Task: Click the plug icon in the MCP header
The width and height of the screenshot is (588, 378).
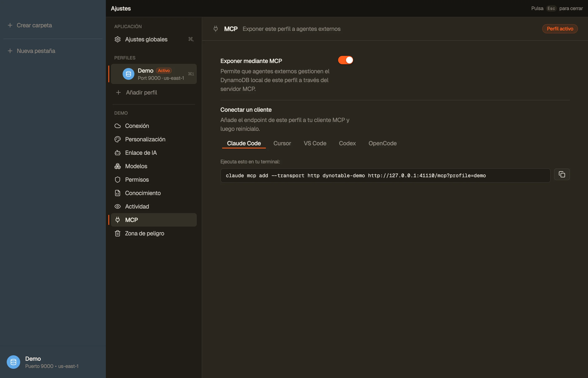Action: point(215,29)
